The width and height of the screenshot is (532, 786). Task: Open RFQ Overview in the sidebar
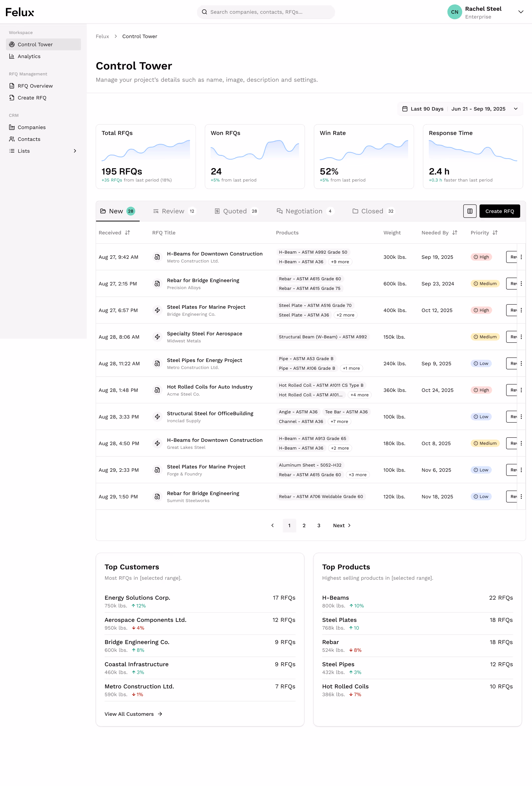click(x=35, y=86)
